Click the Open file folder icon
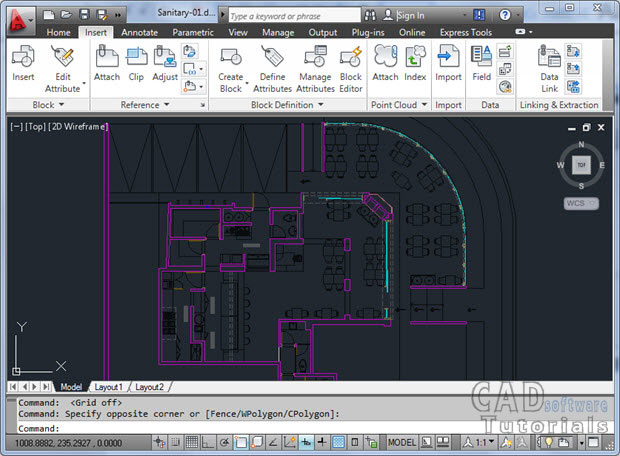Image resolution: width=620 pixels, height=456 pixels. click(x=66, y=15)
